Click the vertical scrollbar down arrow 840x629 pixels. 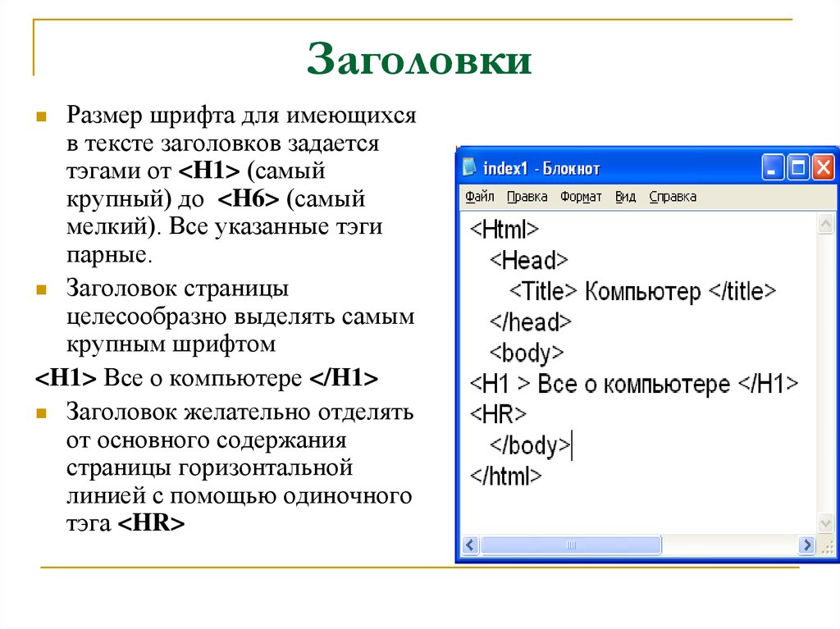click(825, 523)
